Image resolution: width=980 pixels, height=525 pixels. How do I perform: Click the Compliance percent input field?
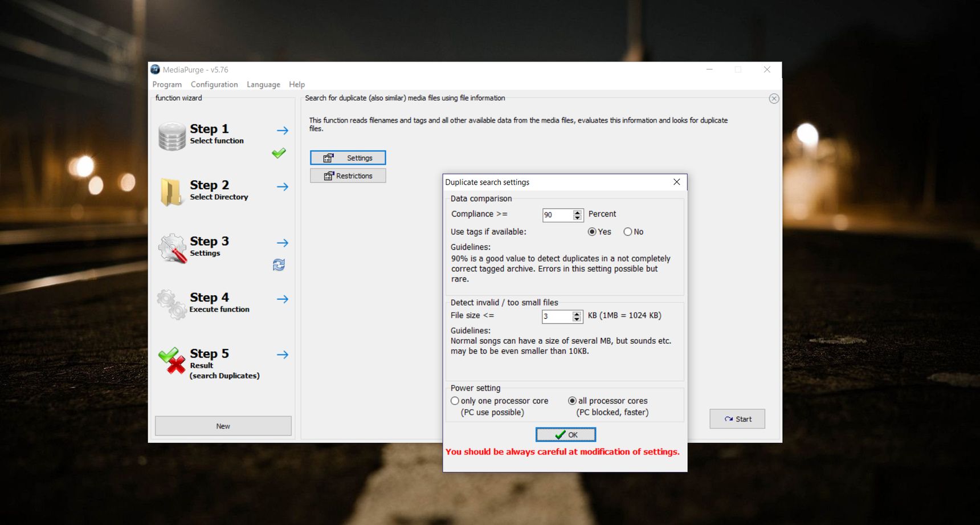[557, 215]
